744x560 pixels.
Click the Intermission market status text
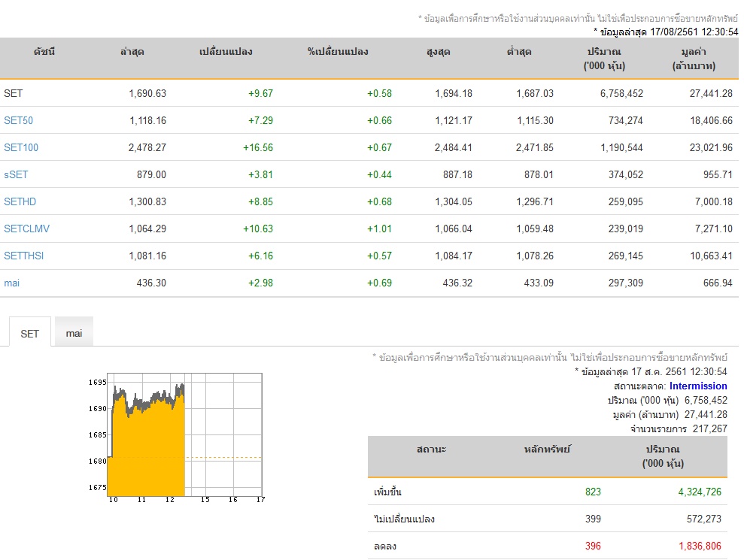point(698,386)
